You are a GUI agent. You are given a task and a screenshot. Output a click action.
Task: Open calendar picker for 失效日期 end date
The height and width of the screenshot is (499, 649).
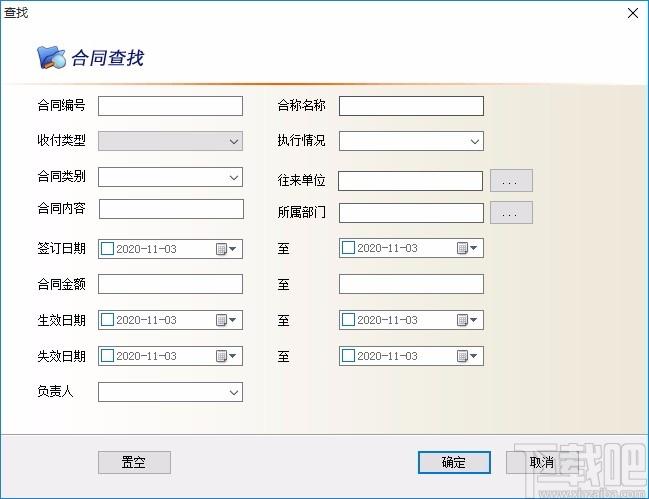[x=467, y=356]
